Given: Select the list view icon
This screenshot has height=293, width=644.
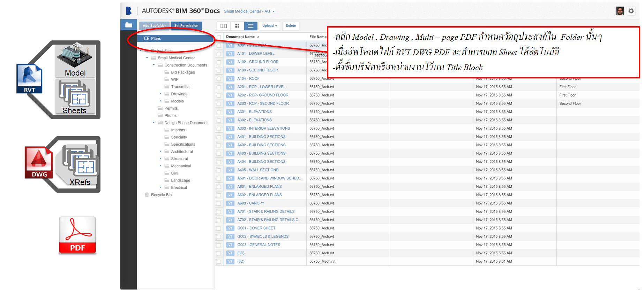Looking at the screenshot, I should tap(250, 26).
